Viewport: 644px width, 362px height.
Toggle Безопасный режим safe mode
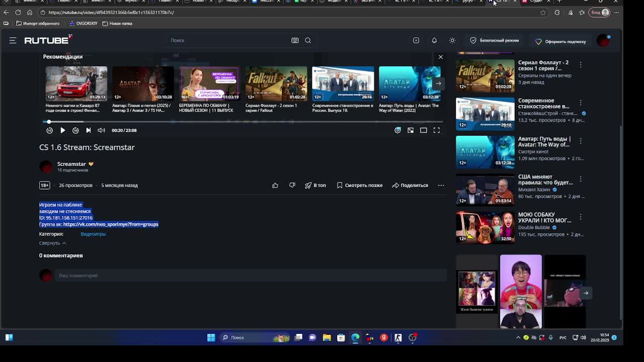click(494, 40)
